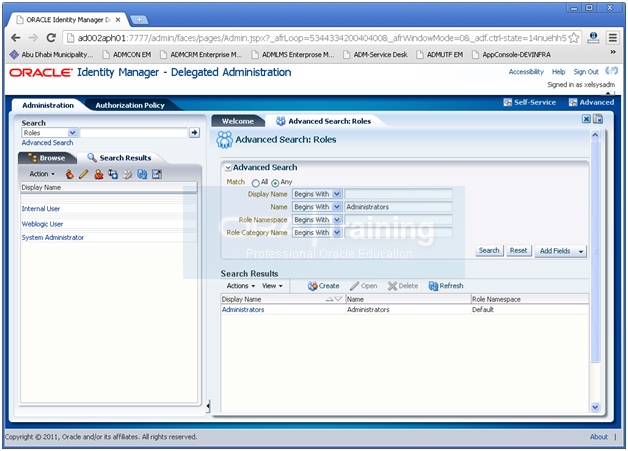The image size is (628, 451).
Task: Switch to the Authorization Policy tab
Action: 130,105
